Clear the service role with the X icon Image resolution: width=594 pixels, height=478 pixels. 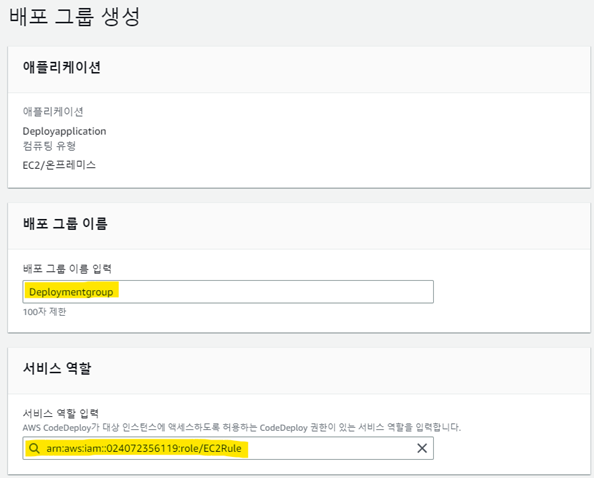pos(422,448)
